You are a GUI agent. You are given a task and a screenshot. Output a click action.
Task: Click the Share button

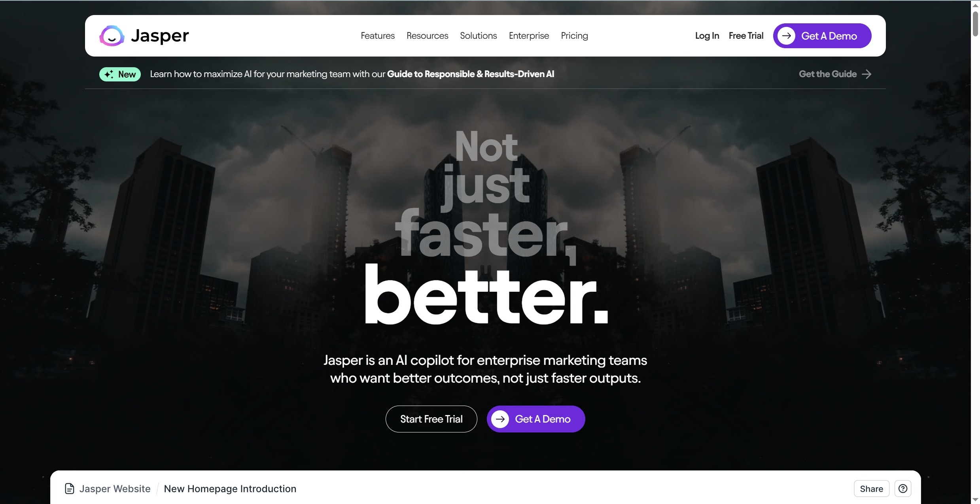click(x=871, y=489)
